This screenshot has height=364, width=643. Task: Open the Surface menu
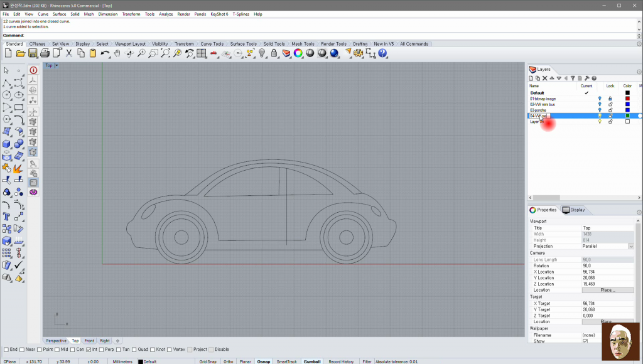click(x=60, y=14)
